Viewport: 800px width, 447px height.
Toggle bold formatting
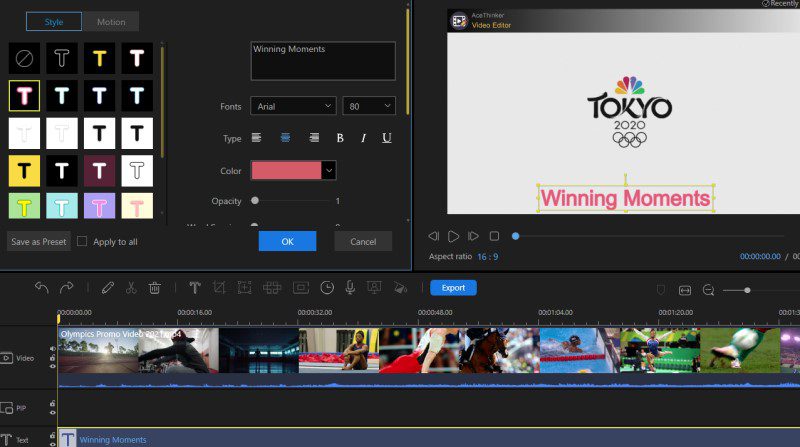coord(340,138)
